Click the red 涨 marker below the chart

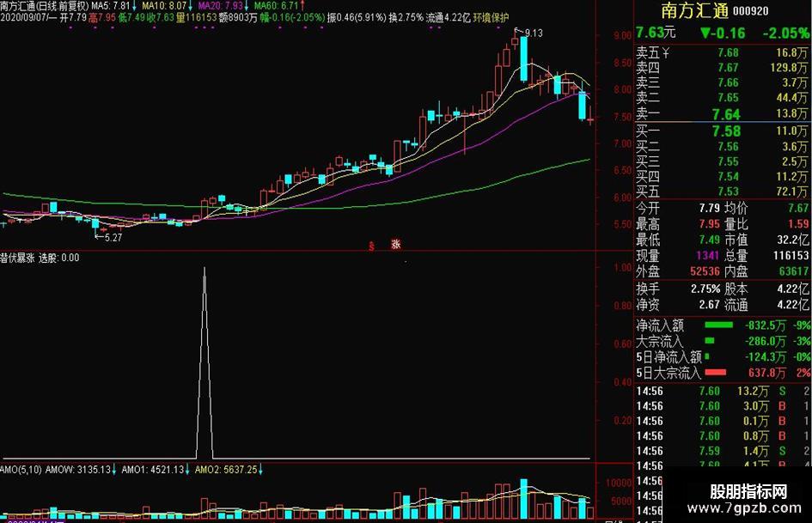pos(395,244)
